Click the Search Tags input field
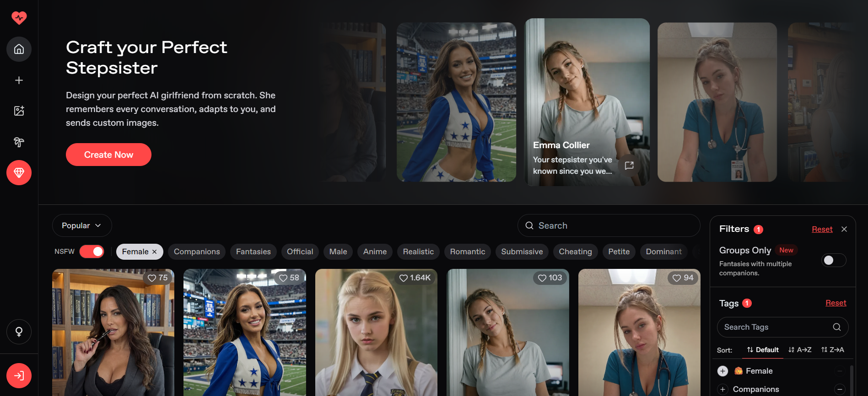868x396 pixels. 782,327
